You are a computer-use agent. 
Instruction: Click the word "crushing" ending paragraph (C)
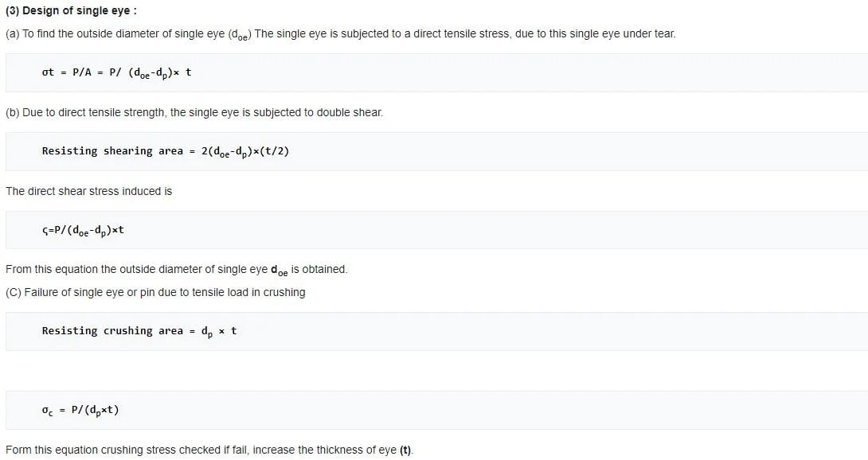pyautogui.click(x=283, y=292)
